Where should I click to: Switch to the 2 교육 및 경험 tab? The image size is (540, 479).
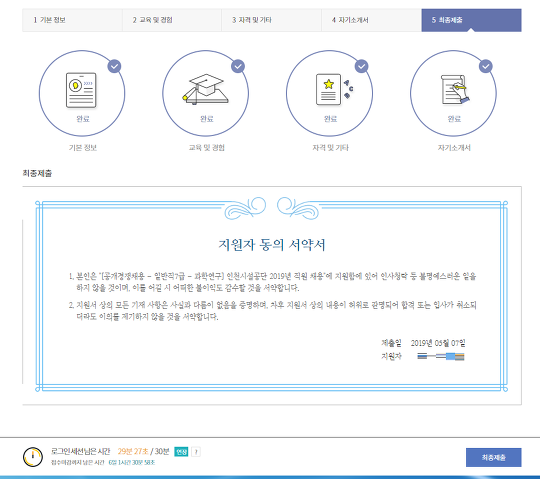coord(172,20)
